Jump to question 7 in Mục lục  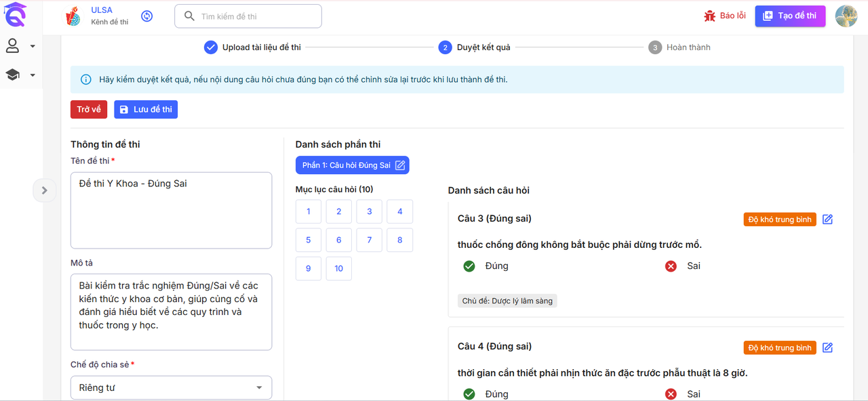click(370, 240)
